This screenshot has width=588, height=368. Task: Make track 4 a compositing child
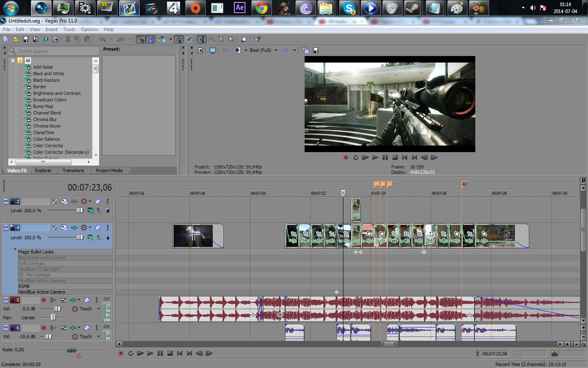(x=108, y=237)
